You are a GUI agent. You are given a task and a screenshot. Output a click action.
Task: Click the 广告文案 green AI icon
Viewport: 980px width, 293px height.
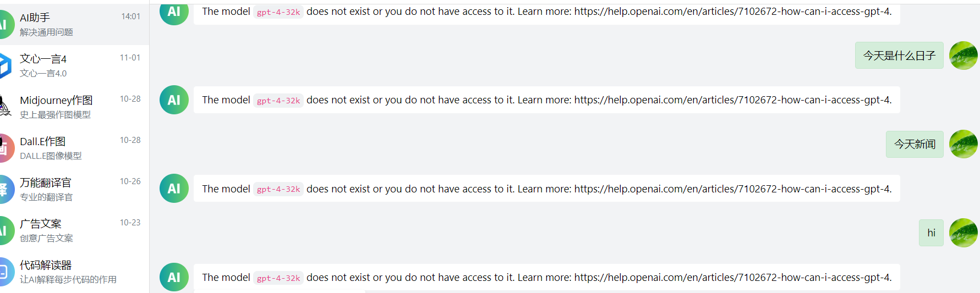click(7, 230)
